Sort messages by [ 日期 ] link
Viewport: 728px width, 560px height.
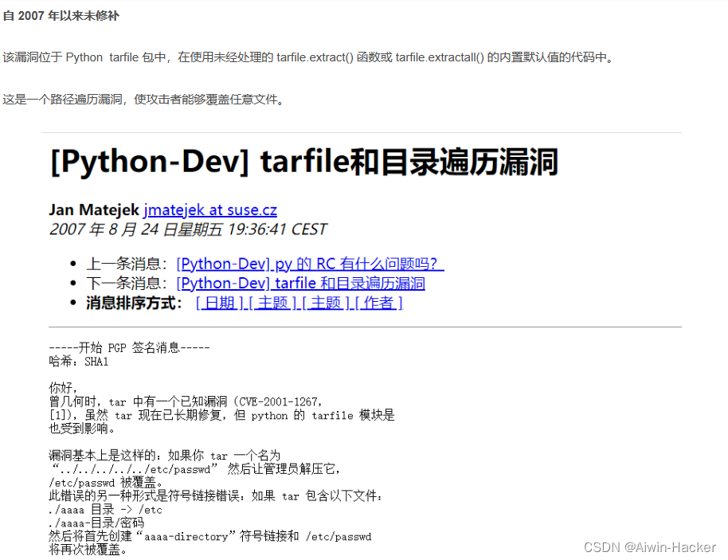pos(219,303)
